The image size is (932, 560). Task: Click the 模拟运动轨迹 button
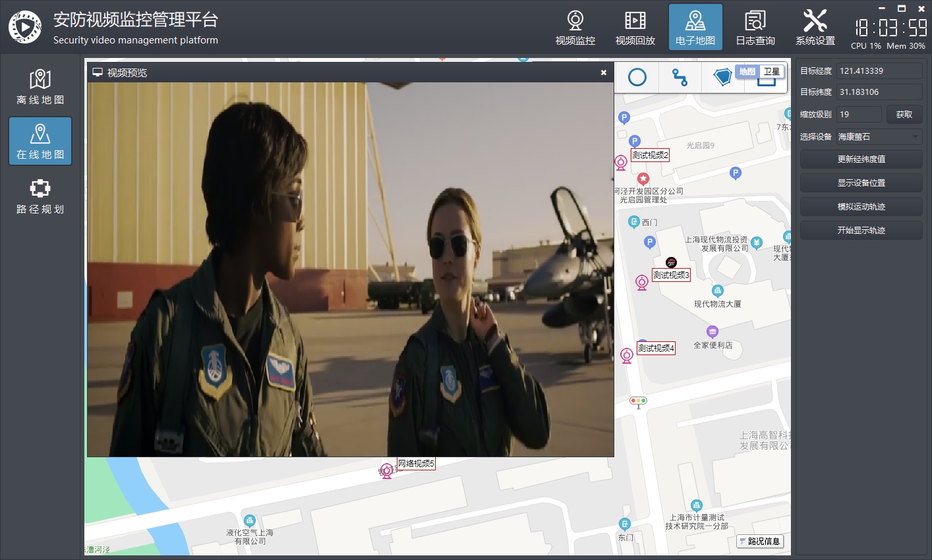(861, 207)
